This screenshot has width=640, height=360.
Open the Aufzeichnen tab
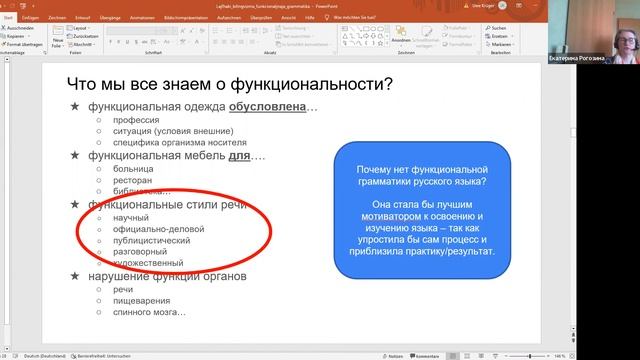pyautogui.click(x=229, y=18)
